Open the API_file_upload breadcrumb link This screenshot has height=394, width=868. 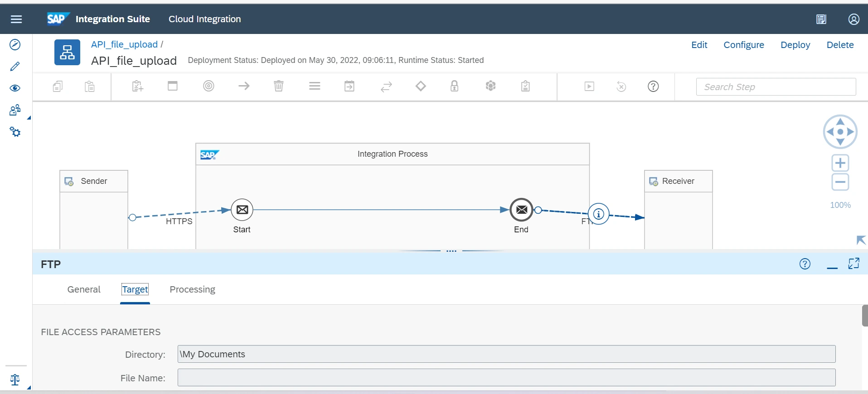124,44
